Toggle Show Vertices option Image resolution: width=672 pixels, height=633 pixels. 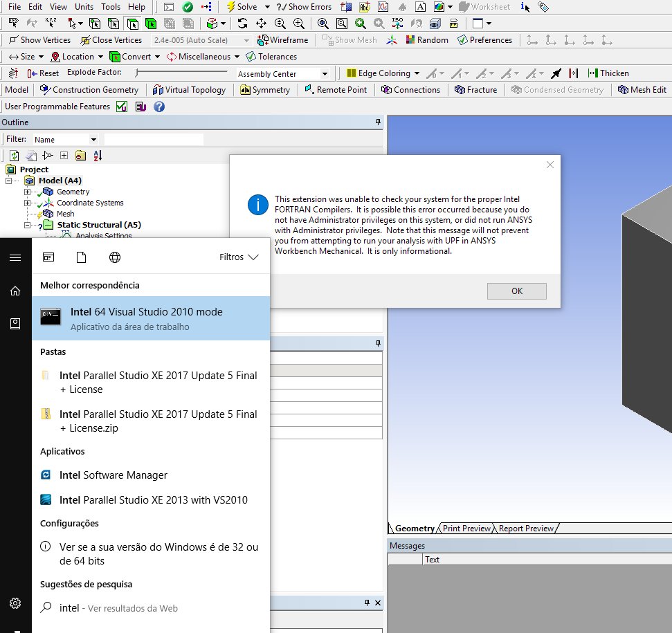point(13,40)
